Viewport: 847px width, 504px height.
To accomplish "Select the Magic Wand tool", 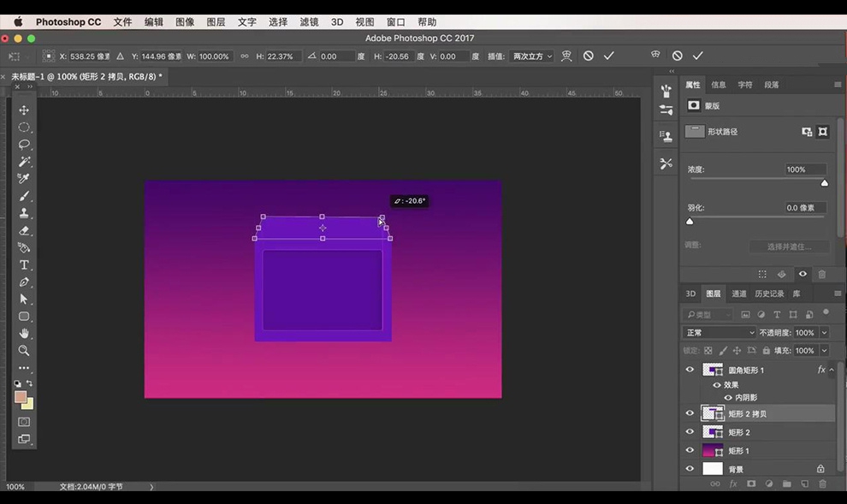I will tap(24, 162).
